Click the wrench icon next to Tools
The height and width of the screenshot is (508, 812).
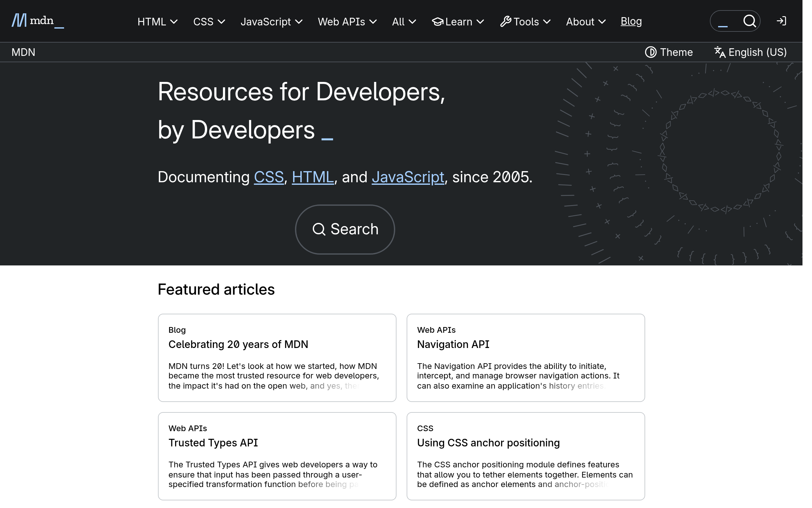coord(505,22)
